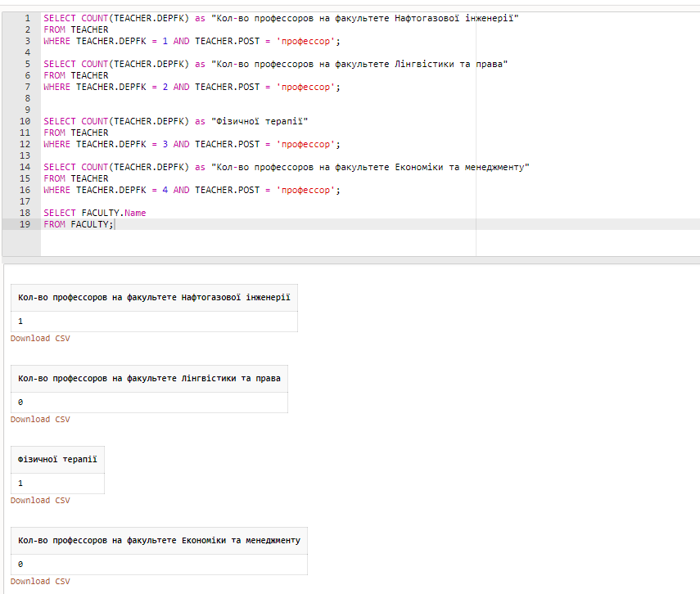
Task: Download CSV for Лінгвістики та права result
Action: pos(40,419)
